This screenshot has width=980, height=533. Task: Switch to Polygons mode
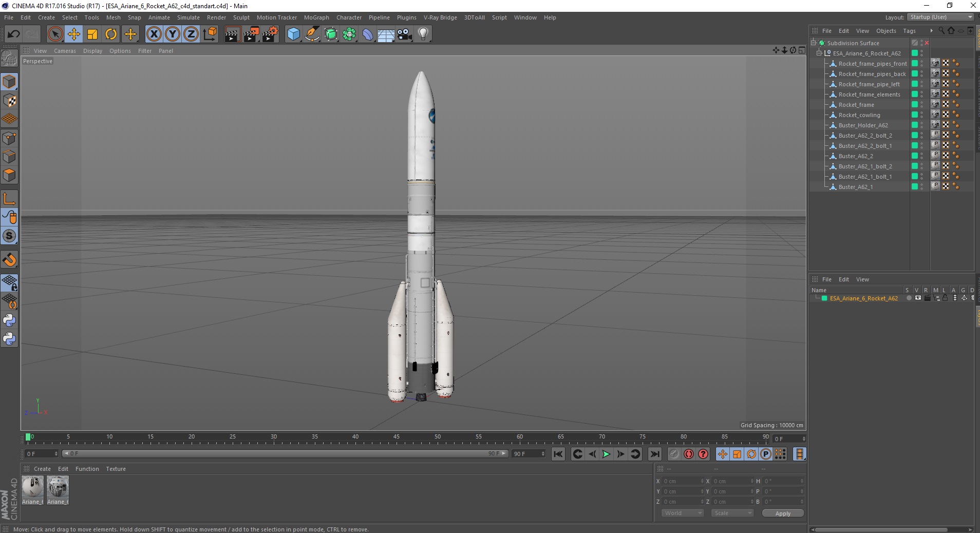(9, 175)
